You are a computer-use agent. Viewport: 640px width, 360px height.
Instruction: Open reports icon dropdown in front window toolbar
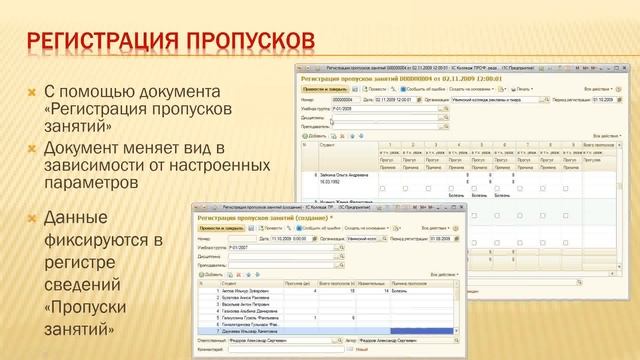click(396, 228)
